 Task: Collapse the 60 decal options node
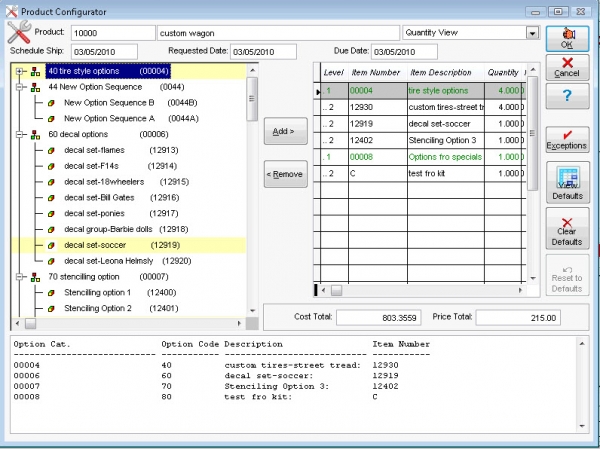click(19, 135)
